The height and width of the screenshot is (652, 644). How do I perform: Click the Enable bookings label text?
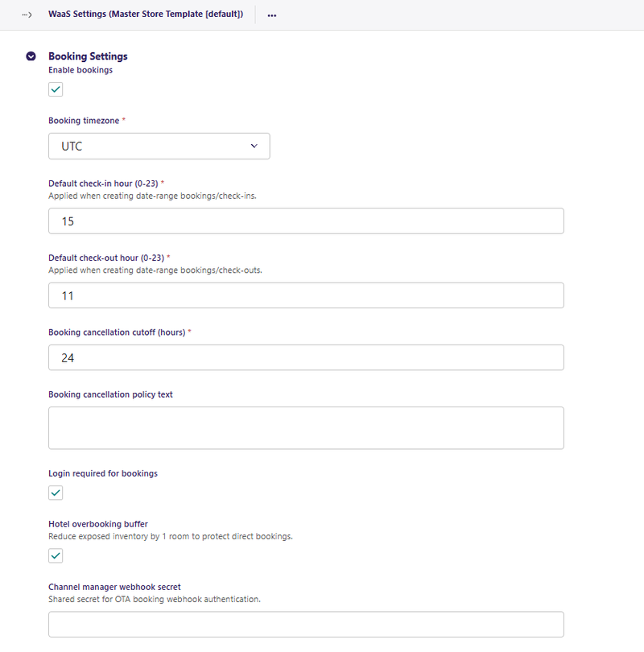80,70
